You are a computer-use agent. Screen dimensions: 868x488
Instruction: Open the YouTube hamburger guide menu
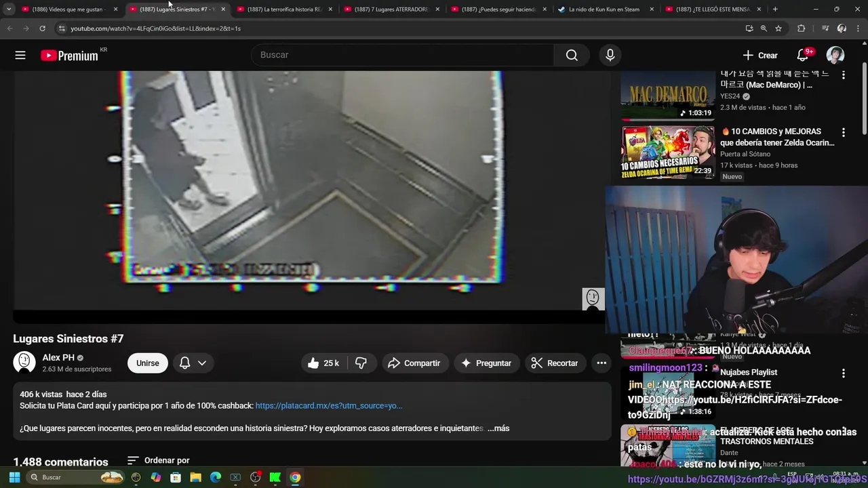click(20, 56)
